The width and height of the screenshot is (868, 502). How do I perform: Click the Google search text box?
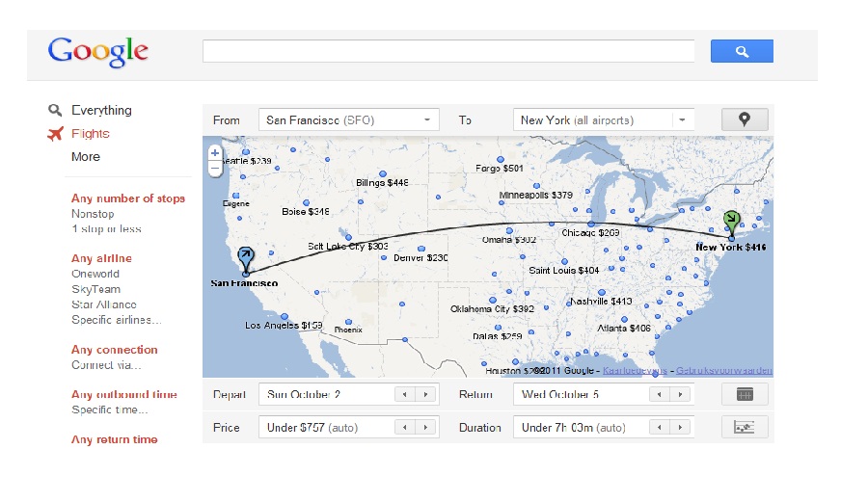448,51
